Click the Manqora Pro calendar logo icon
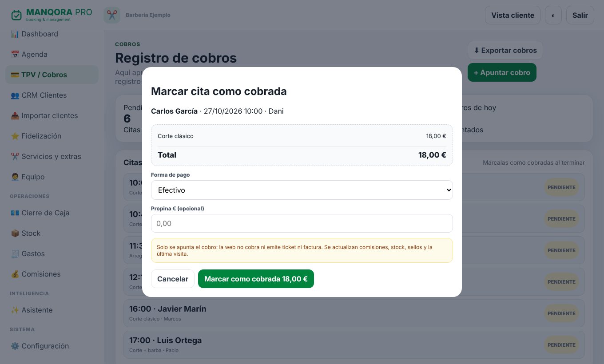604x364 pixels. coord(16,15)
